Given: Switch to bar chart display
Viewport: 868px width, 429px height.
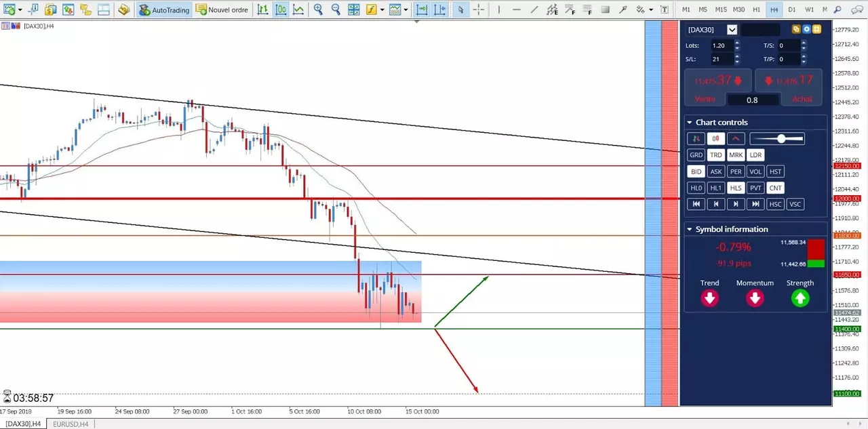Looking at the screenshot, I should [263, 9].
